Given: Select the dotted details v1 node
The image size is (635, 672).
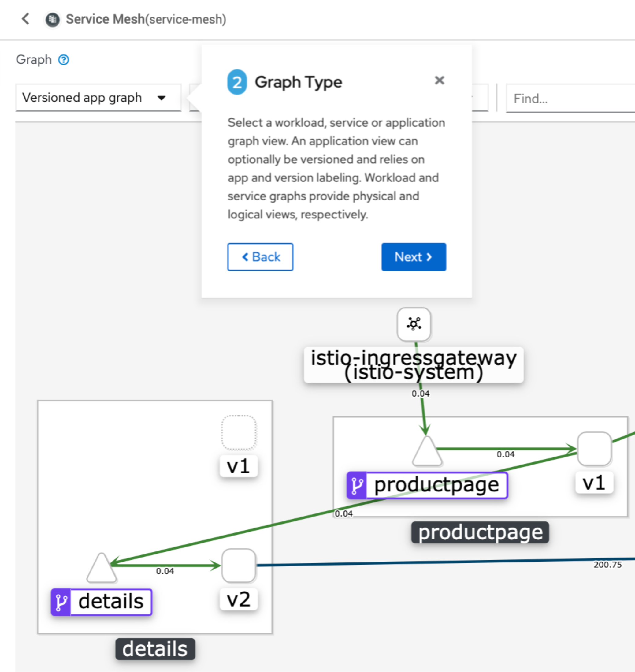Looking at the screenshot, I should (239, 432).
